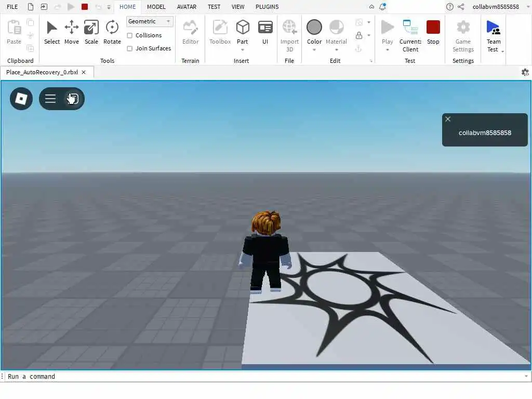The width and height of the screenshot is (532, 399).
Task: Open the account dropdown arrow by username
Action: point(528,7)
